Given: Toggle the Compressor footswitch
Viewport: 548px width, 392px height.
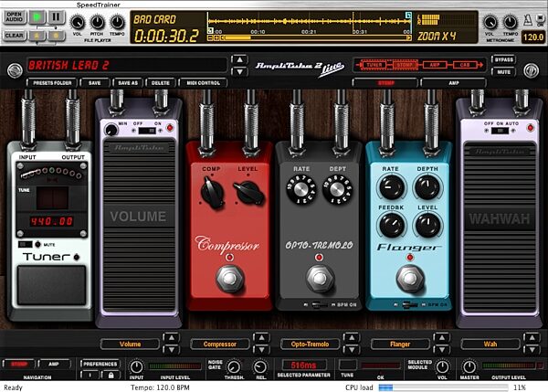Looking at the screenshot, I should click(229, 279).
